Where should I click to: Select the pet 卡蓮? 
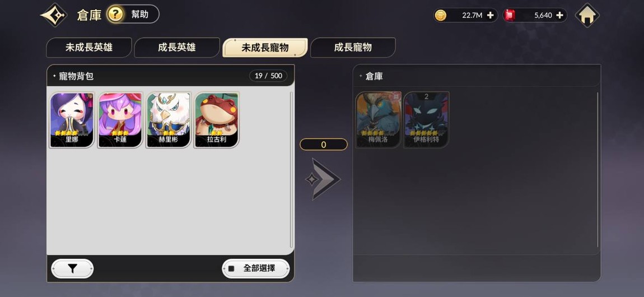pyautogui.click(x=120, y=120)
